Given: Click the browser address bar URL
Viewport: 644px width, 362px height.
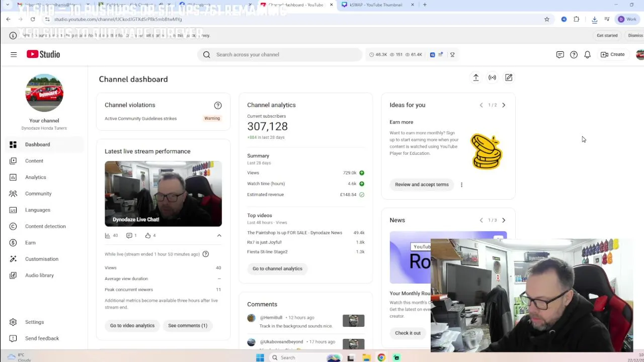Looking at the screenshot, I should [x=118, y=19].
